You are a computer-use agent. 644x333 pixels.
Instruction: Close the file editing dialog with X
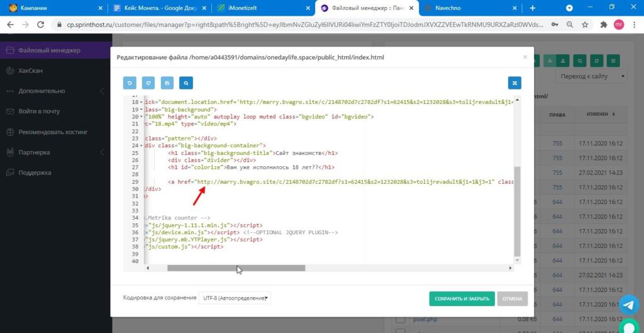point(525,57)
